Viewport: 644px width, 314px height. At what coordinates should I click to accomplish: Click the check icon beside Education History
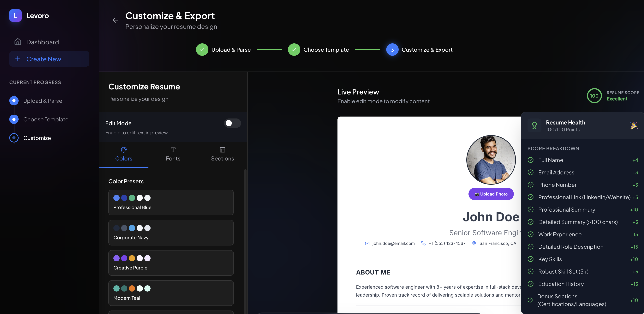point(530,284)
